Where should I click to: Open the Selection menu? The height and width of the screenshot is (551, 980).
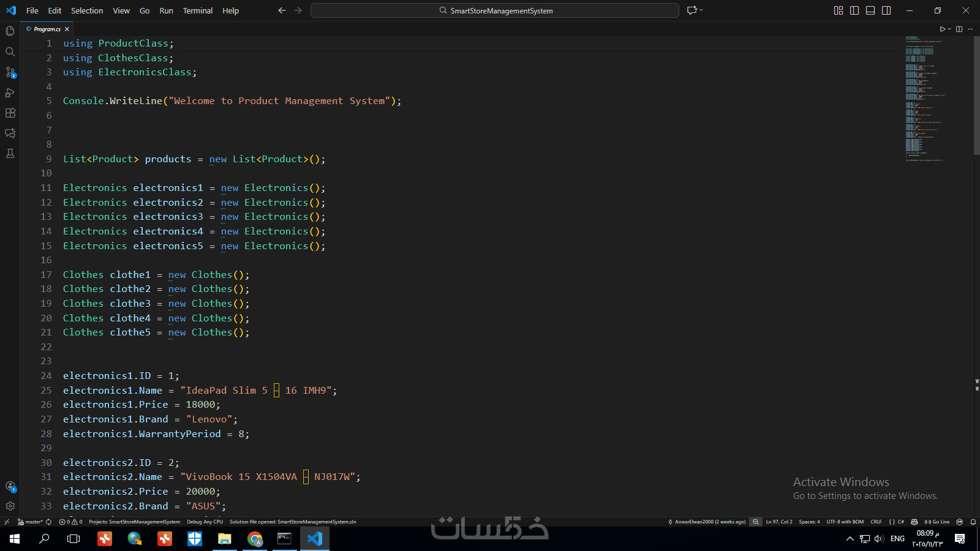pos(87,10)
